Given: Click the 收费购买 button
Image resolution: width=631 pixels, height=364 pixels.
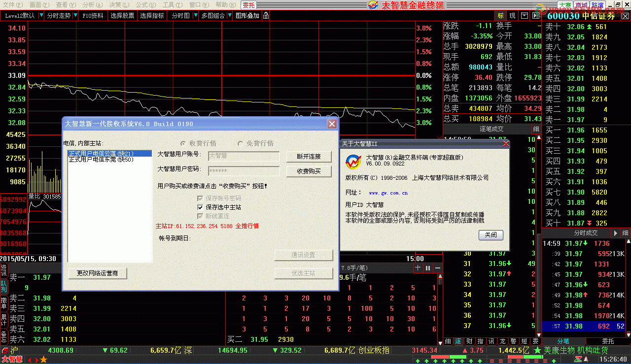Looking at the screenshot, I should click(309, 171).
